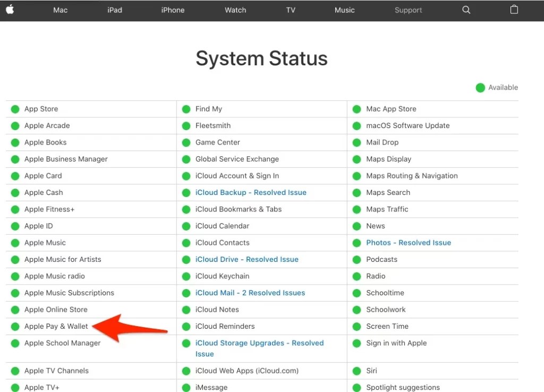Viewport: 544px width, 392px height.
Task: Click the status dot next to Find My
Action: (x=186, y=109)
